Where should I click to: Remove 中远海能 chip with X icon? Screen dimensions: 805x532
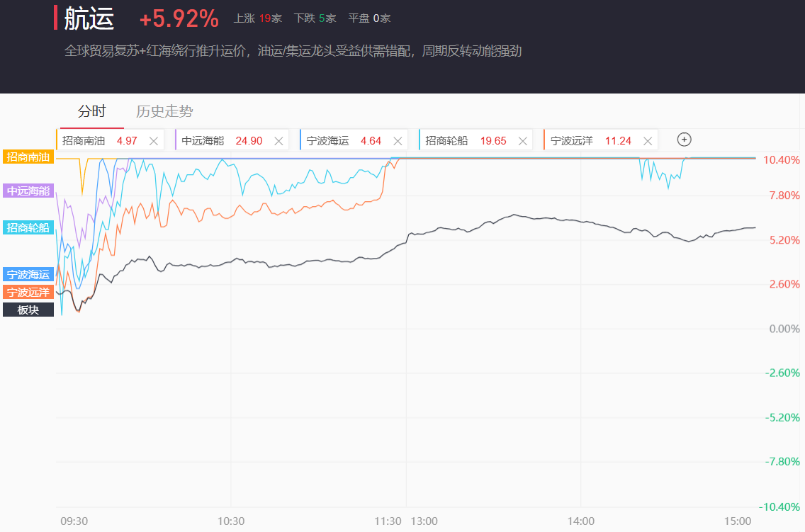click(278, 141)
